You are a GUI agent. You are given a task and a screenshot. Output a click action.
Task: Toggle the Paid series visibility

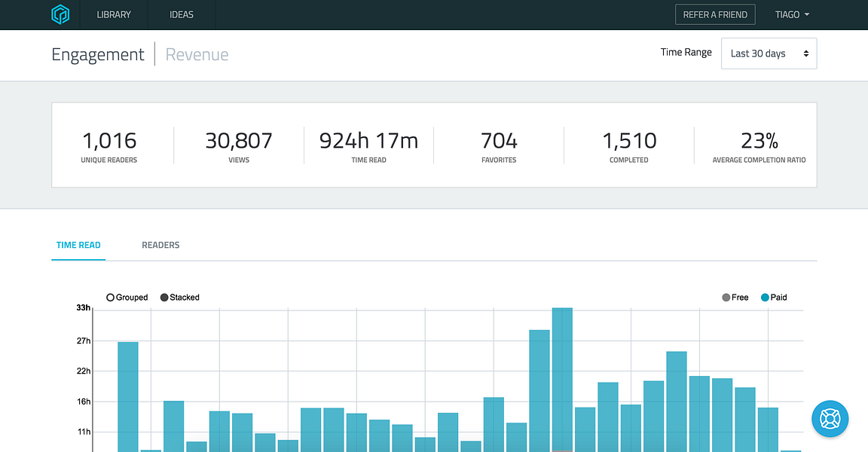pos(774,298)
